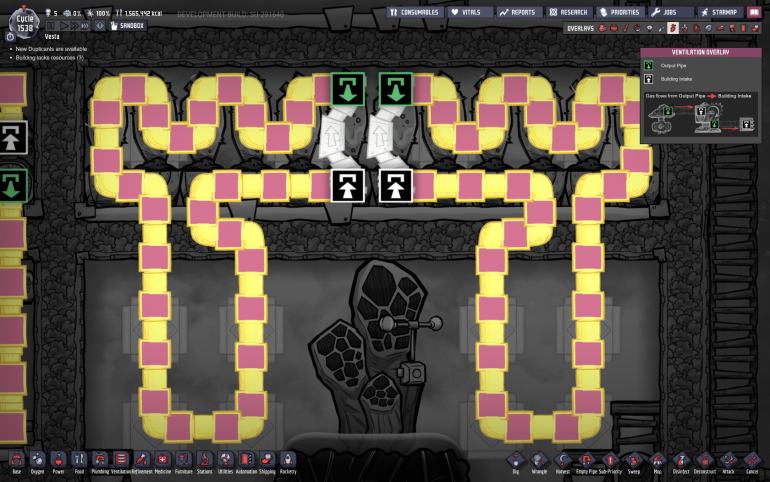Screen dimensions: 770x482
Task: Open the database codex book
Action: tap(754, 12)
